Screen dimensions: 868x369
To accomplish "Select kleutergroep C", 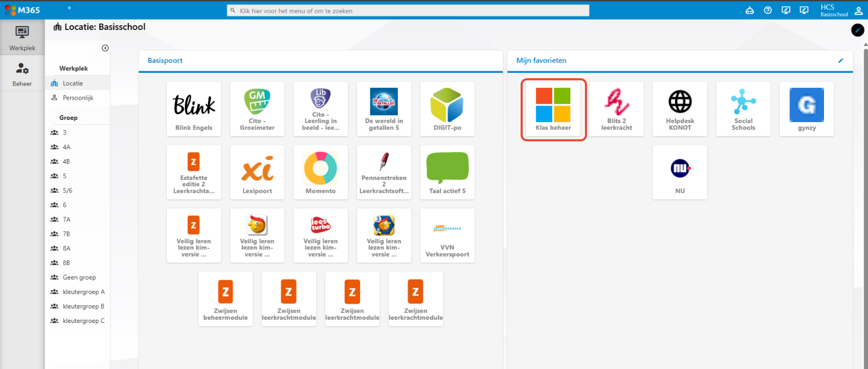I will click(x=77, y=320).
